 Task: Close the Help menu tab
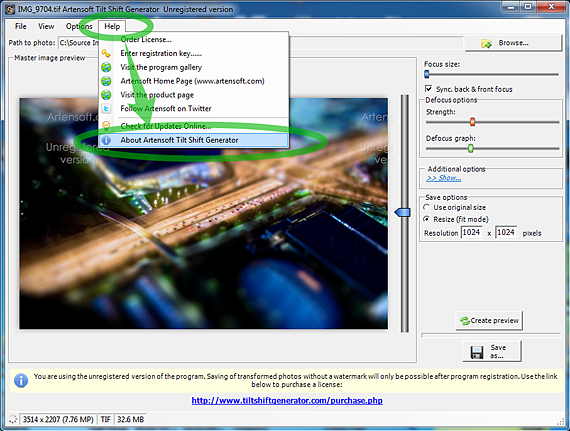112,26
